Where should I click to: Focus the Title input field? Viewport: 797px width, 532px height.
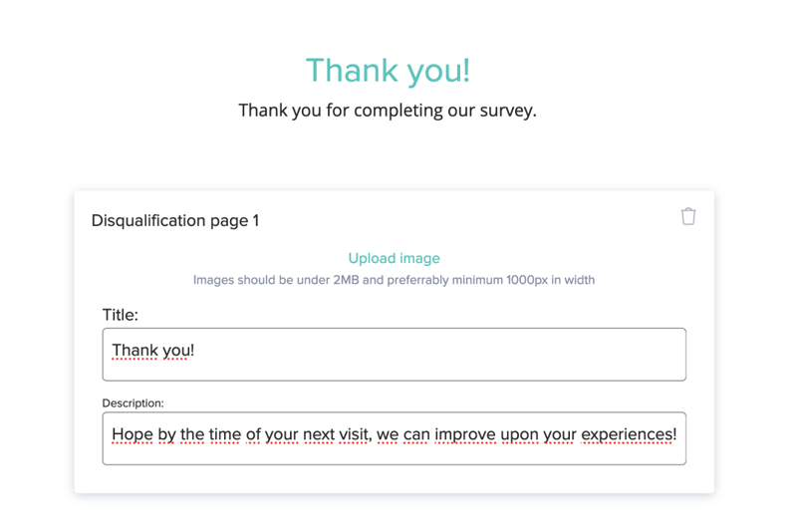point(394,354)
